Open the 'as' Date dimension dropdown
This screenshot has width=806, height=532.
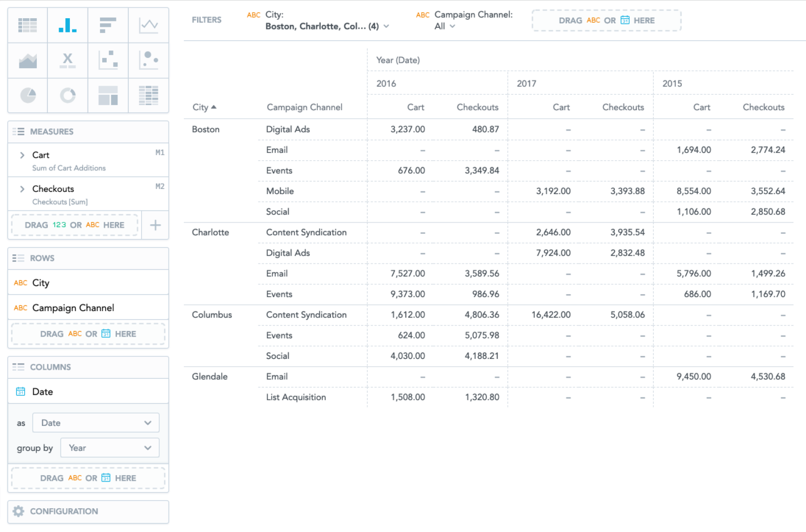click(x=96, y=423)
